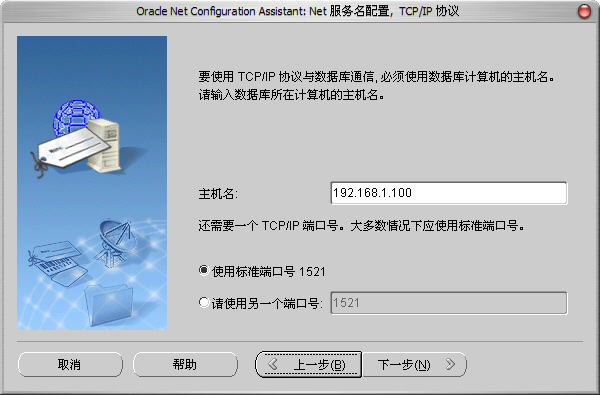The image size is (600, 395).
Task: Click the right chevron arrow on 下一步
Action: click(x=450, y=364)
